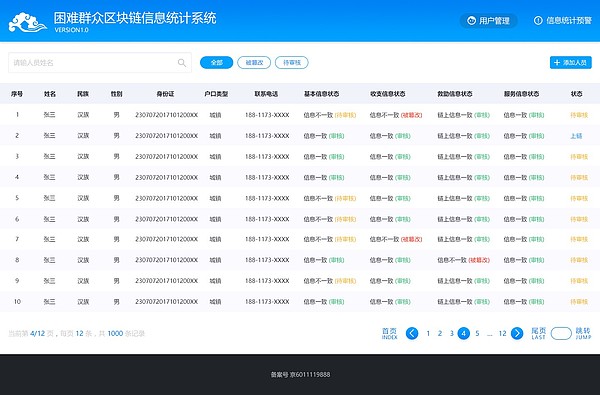The height and width of the screenshot is (395, 600).
Task: Select the 被篡改 filter tab
Action: tap(254, 62)
